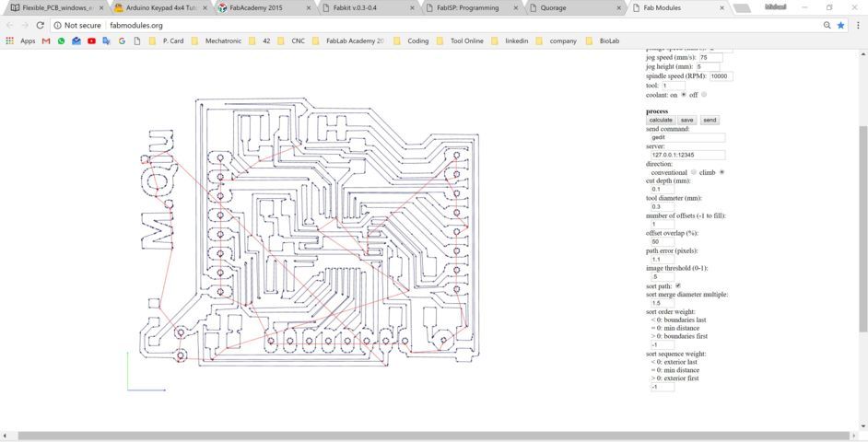The image size is (868, 442).
Task: Click the sort order weight field
Action: (x=663, y=344)
